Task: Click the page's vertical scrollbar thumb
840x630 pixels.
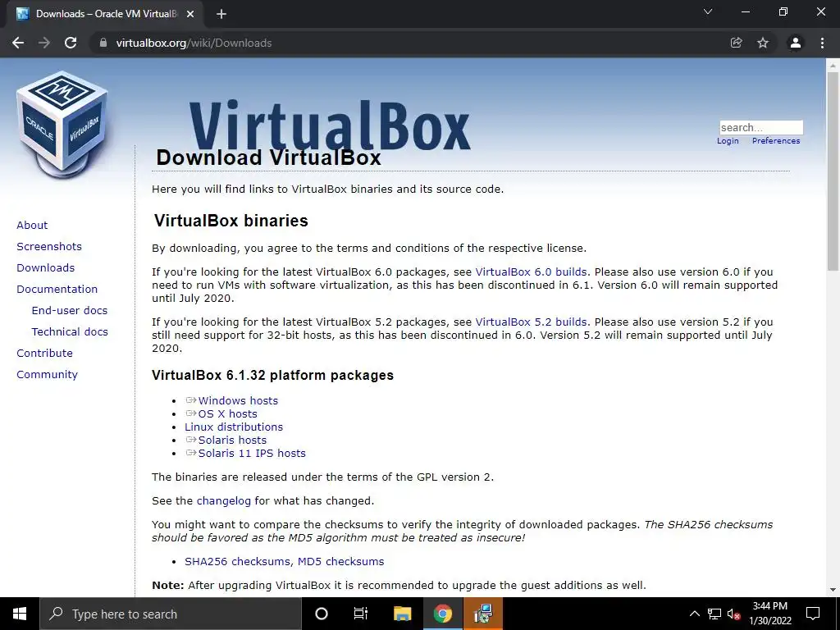Action: click(x=833, y=171)
